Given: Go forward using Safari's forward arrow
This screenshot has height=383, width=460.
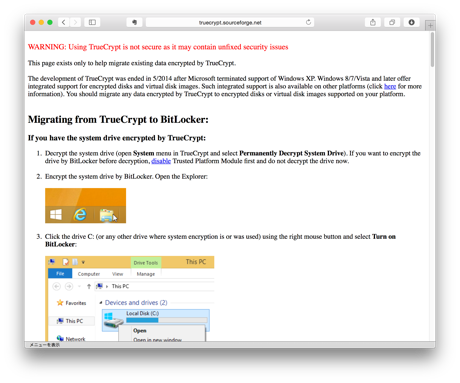Looking at the screenshot, I should 75,22.
